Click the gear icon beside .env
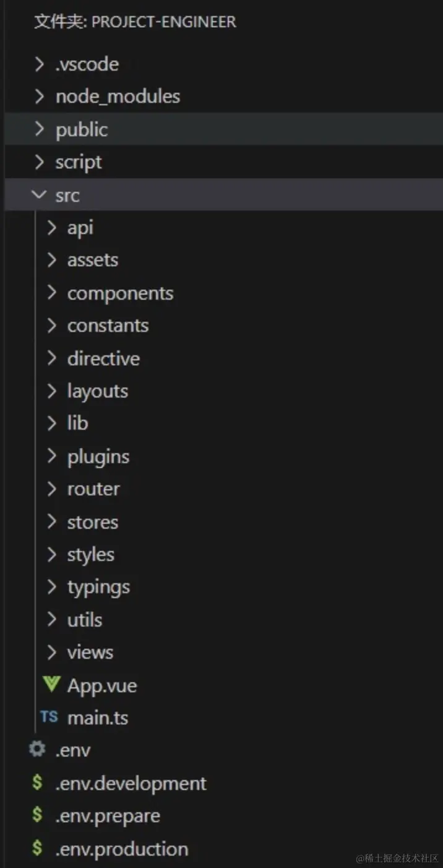The image size is (443, 868). click(x=37, y=750)
